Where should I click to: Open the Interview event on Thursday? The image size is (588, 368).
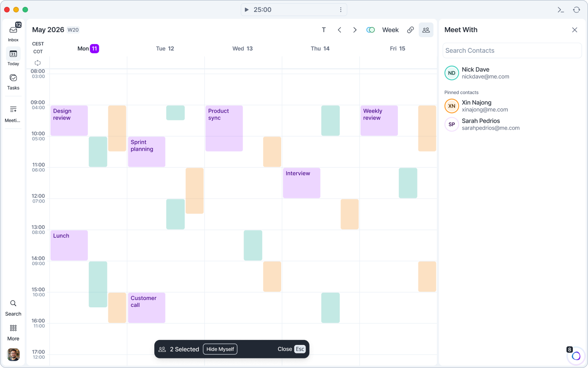[x=301, y=183]
